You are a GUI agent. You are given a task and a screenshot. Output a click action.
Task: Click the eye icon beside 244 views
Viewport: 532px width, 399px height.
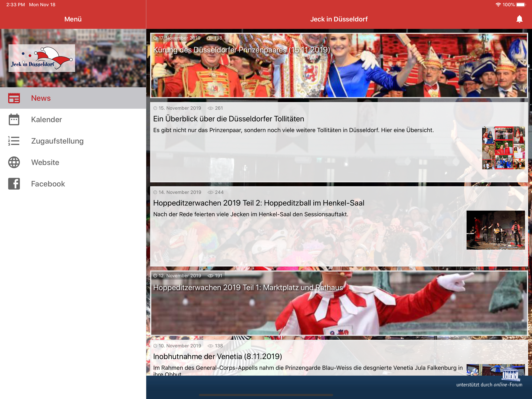coord(211,192)
